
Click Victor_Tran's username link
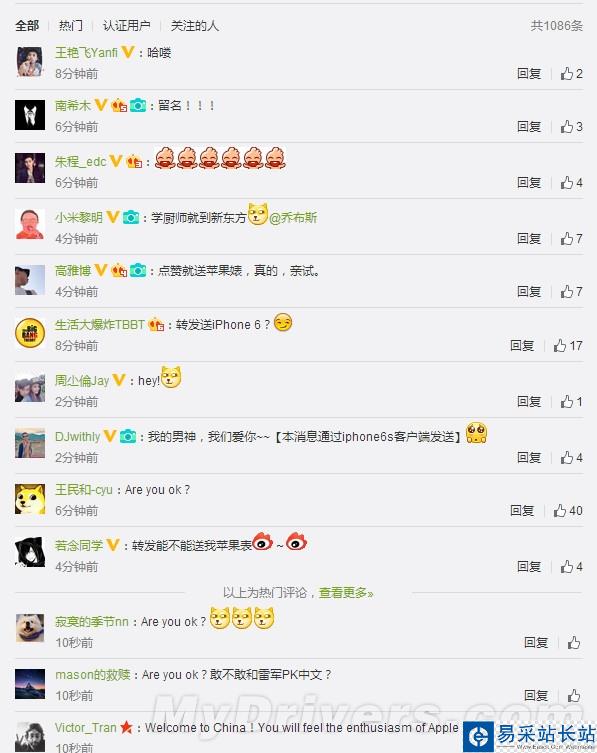[85, 728]
